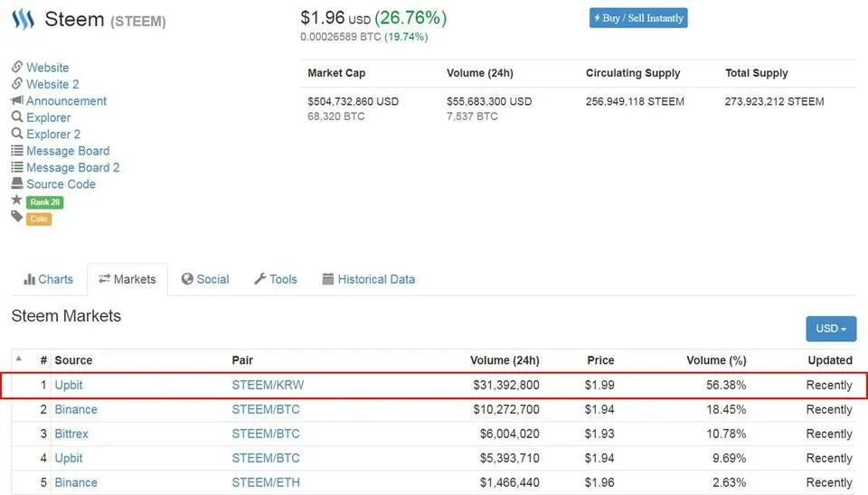Open Bittrex source in row 3
The height and width of the screenshot is (495, 868).
point(71,434)
